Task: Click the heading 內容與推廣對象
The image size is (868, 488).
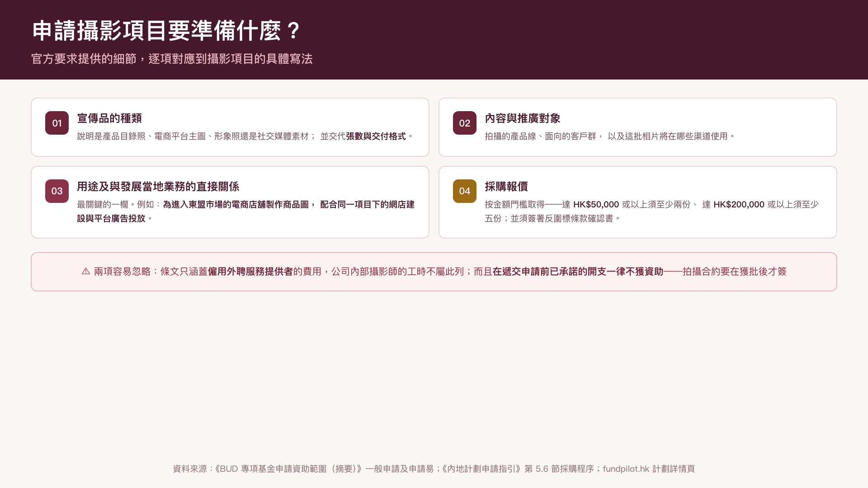Action: tap(523, 118)
